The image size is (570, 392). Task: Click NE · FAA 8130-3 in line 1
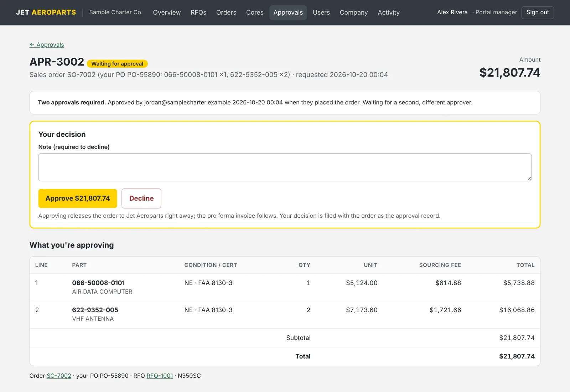point(208,283)
